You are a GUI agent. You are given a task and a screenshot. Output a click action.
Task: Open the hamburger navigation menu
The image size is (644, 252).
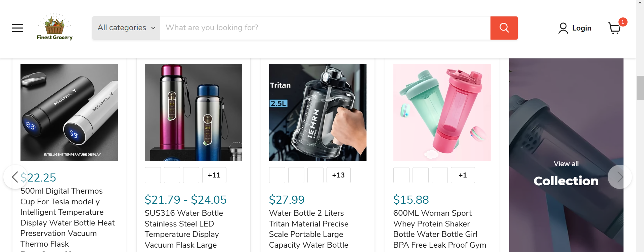(x=17, y=28)
